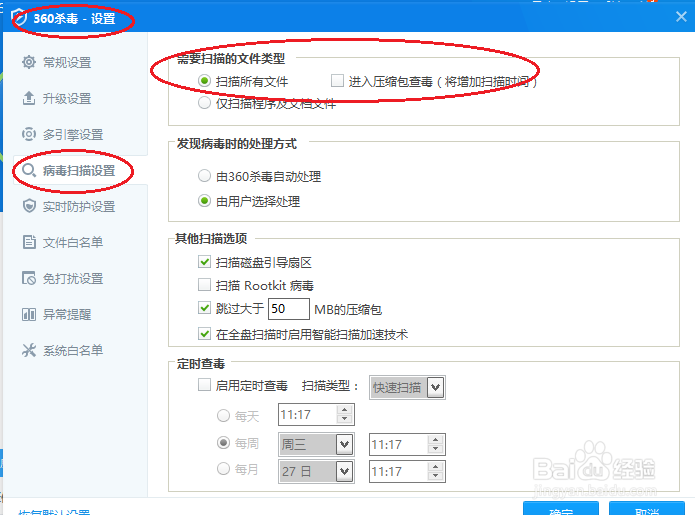Increase monthly time with up spinner

tap(435, 467)
